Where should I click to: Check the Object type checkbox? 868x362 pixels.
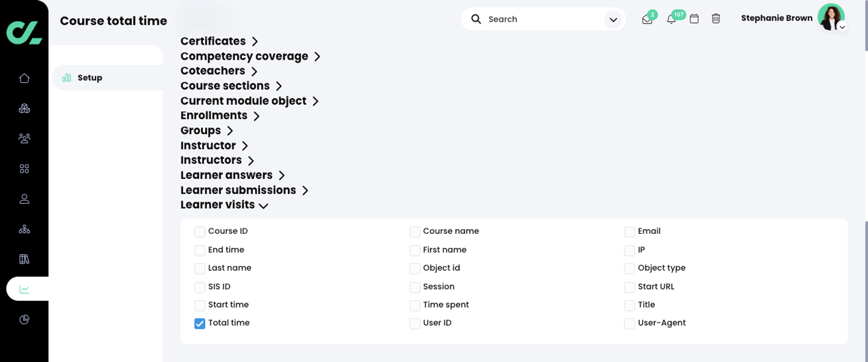(x=629, y=269)
